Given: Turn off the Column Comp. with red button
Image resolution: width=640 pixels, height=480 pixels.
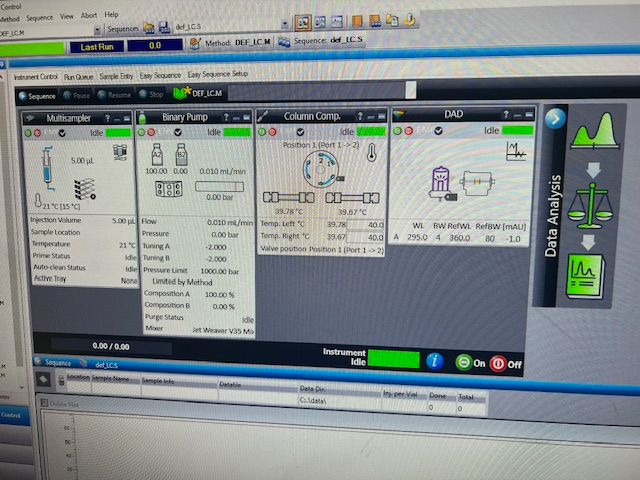Looking at the screenshot, I should [272, 132].
